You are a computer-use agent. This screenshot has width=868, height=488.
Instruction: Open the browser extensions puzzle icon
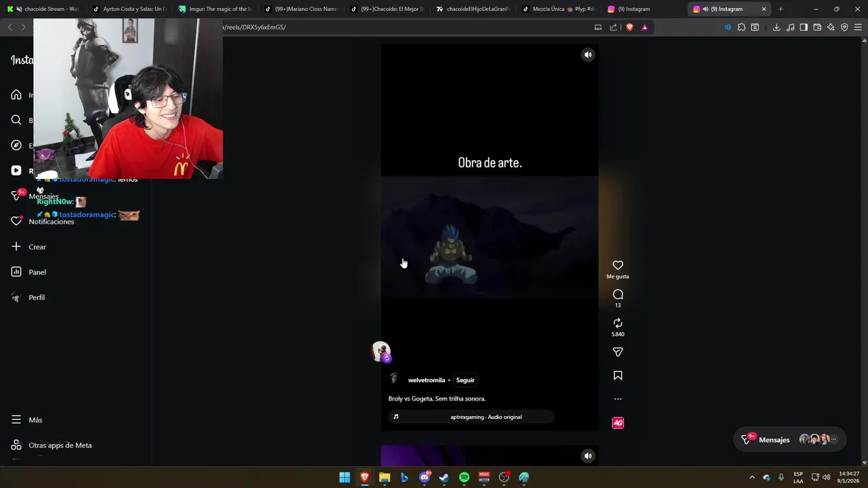pos(741,27)
